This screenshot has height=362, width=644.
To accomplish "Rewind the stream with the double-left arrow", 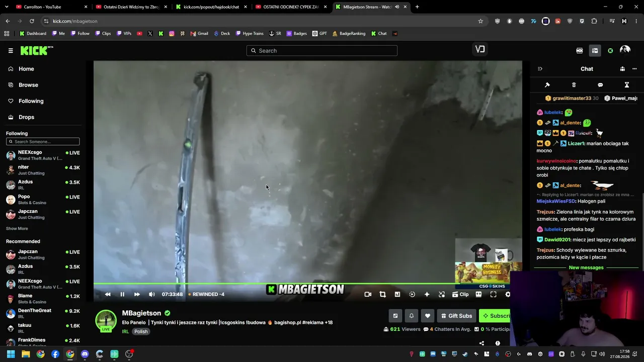I will [x=108, y=295].
